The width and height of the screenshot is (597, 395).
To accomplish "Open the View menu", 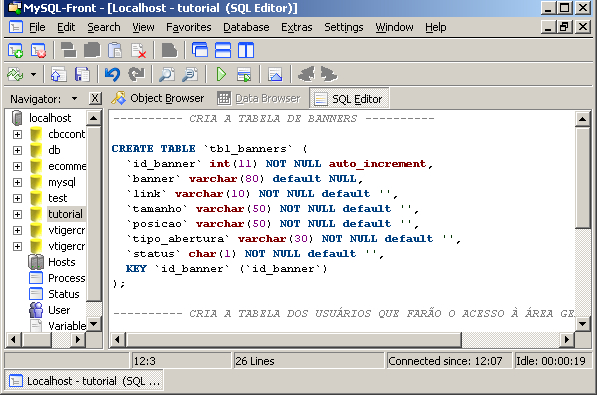I will click(x=143, y=27).
